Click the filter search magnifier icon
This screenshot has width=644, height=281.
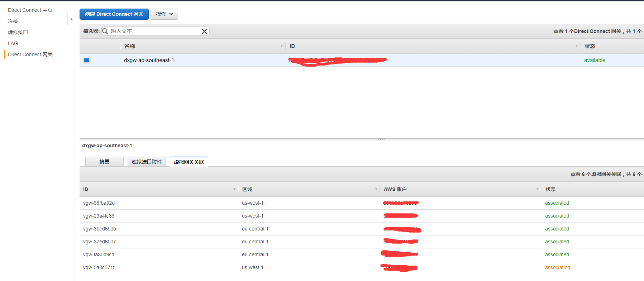click(x=105, y=31)
